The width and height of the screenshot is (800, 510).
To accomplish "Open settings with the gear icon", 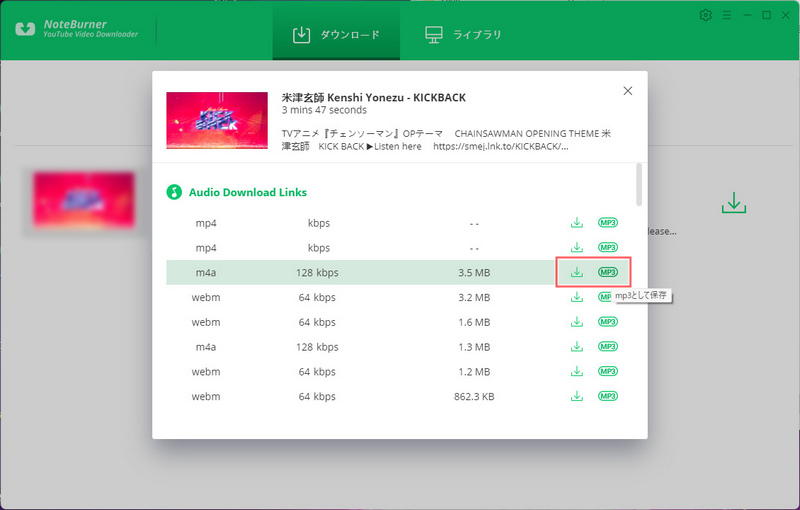I will (x=706, y=15).
